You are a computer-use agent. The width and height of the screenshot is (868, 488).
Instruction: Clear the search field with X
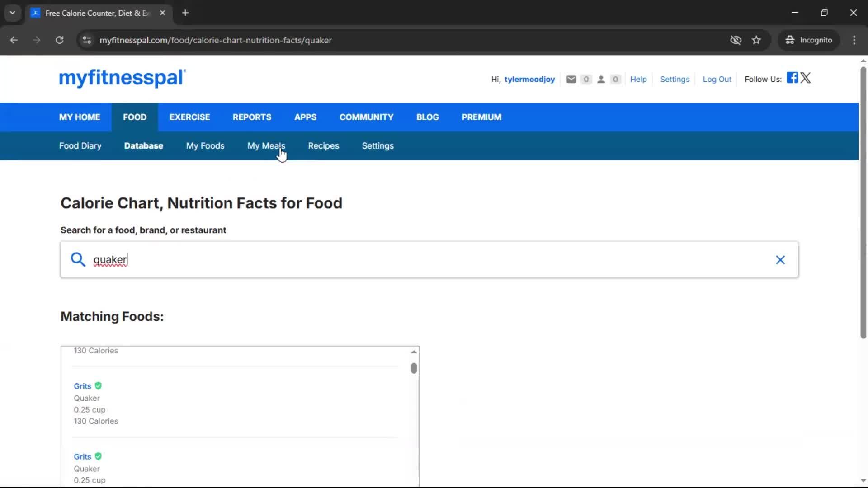click(x=780, y=260)
